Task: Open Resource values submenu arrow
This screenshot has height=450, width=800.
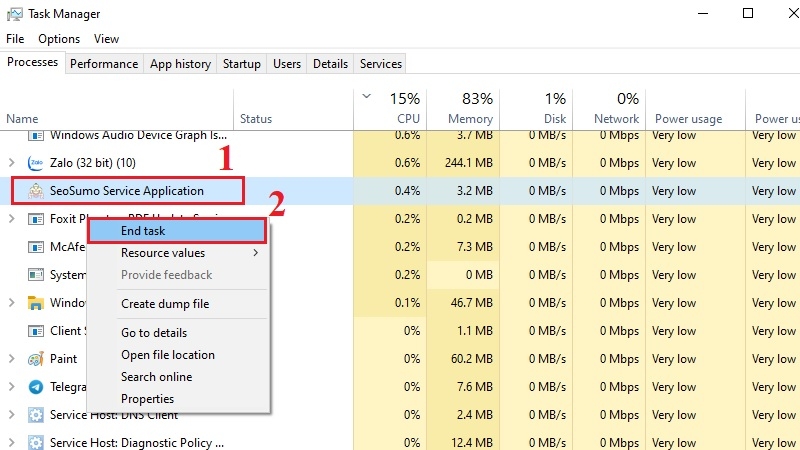Action: point(256,253)
